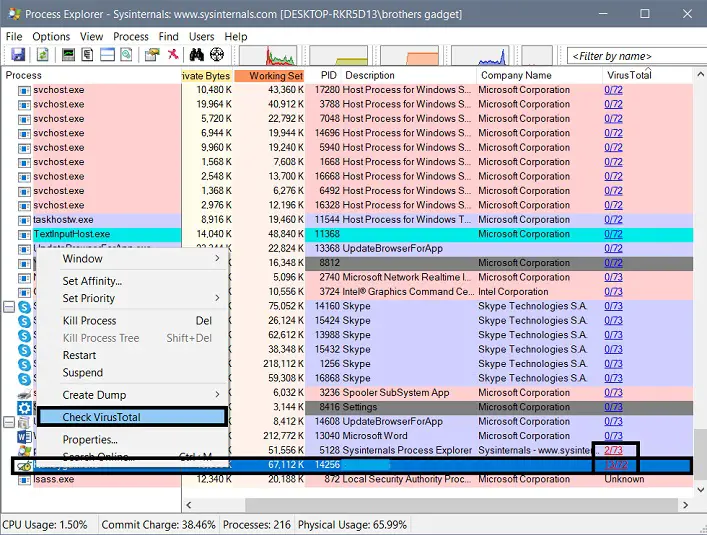Click the vertical scrollbar up arrow
Viewport: 707px width, 535px height.
click(700, 74)
